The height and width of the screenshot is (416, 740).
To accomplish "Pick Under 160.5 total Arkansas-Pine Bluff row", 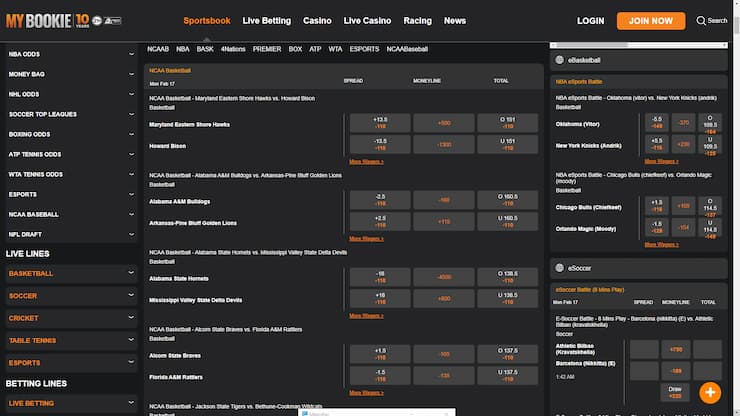I will [x=507, y=221].
